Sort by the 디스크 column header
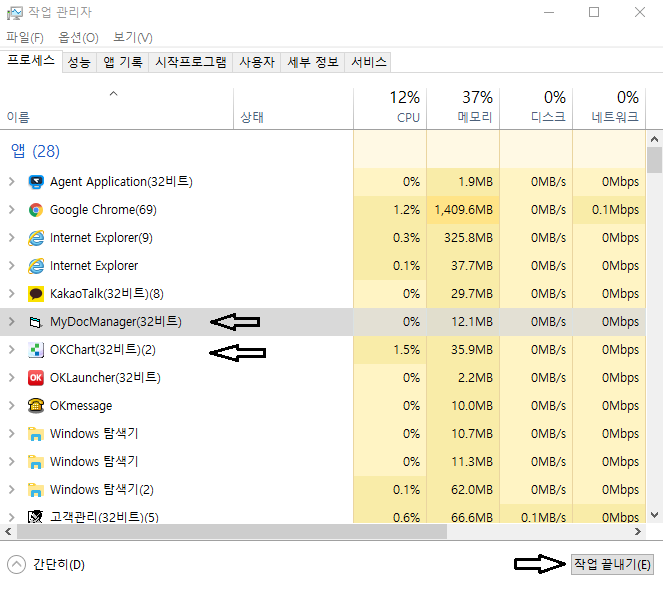This screenshot has height=589, width=663. (x=536, y=109)
